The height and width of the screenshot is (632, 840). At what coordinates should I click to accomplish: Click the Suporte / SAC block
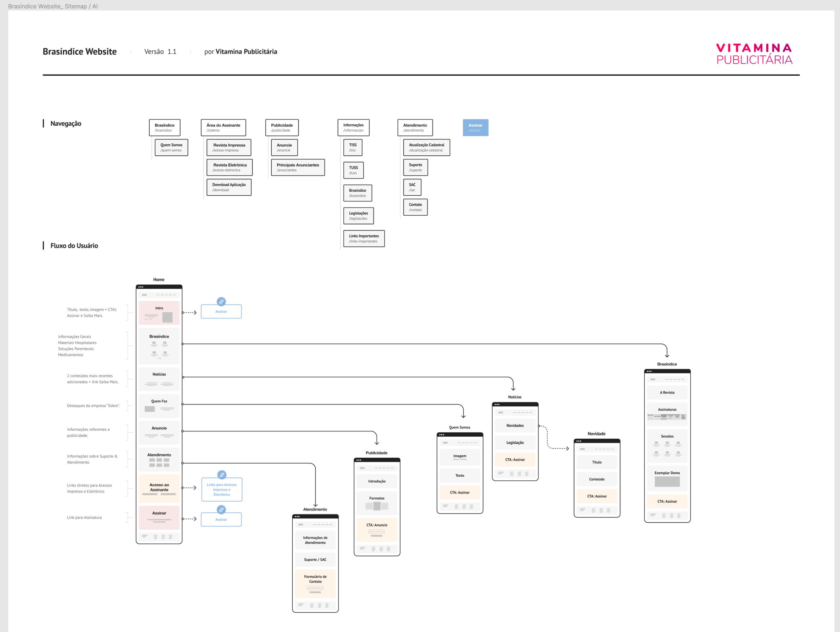[x=315, y=559]
